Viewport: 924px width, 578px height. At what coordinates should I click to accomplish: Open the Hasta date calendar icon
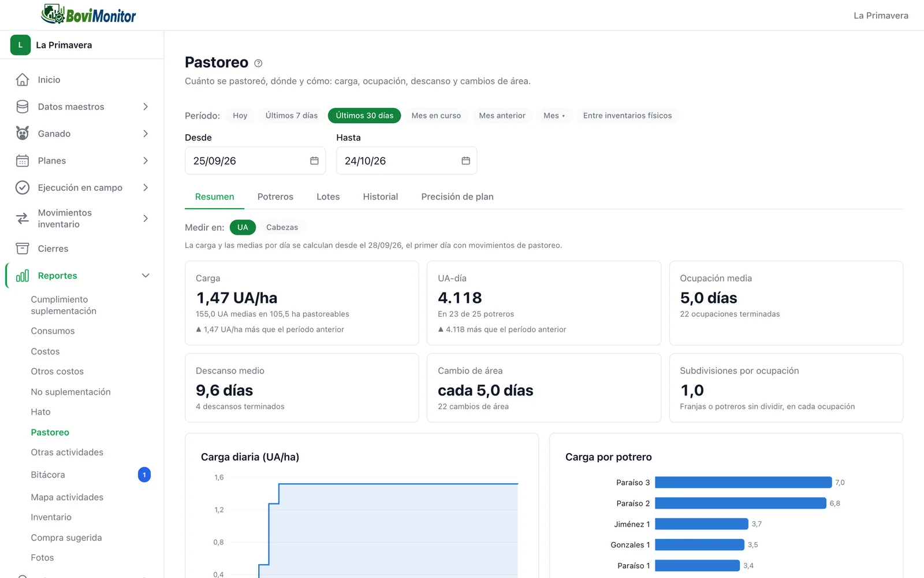(465, 161)
